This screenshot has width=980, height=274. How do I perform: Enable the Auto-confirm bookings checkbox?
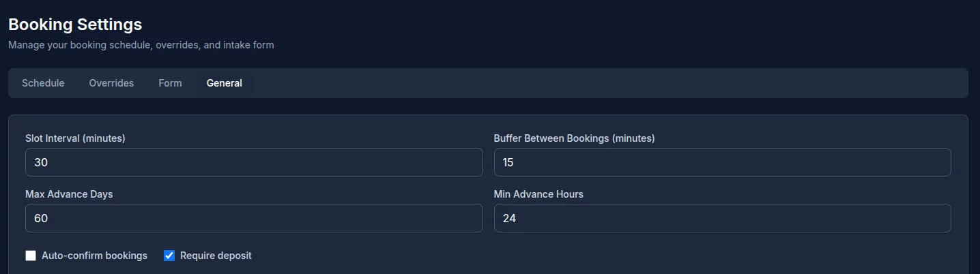point(31,256)
